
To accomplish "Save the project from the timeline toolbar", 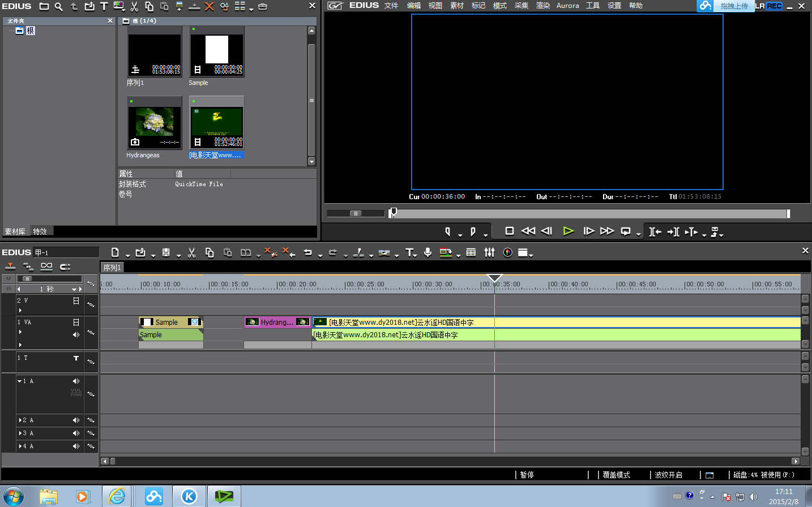I will (166, 253).
